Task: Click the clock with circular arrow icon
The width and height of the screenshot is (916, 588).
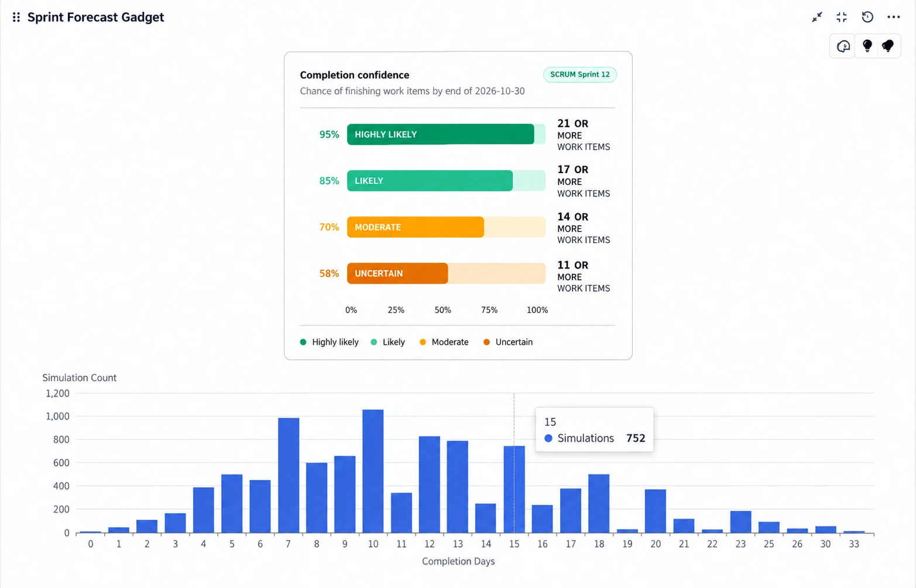Action: coord(867,17)
